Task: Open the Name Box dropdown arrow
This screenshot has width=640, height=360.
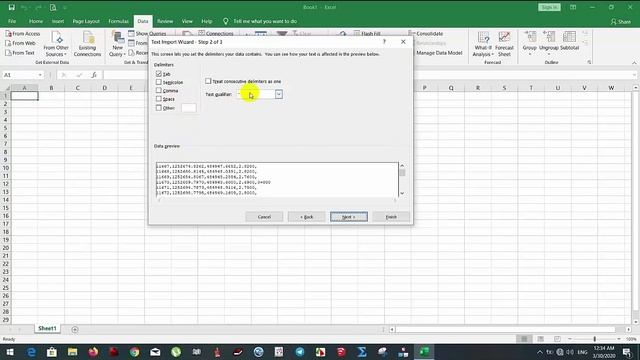Action: (40, 75)
